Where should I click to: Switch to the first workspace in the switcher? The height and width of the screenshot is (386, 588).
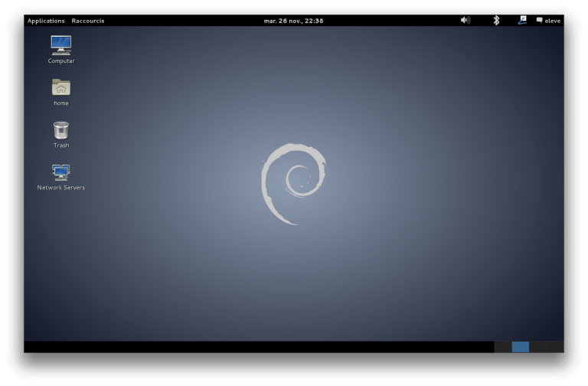point(503,347)
